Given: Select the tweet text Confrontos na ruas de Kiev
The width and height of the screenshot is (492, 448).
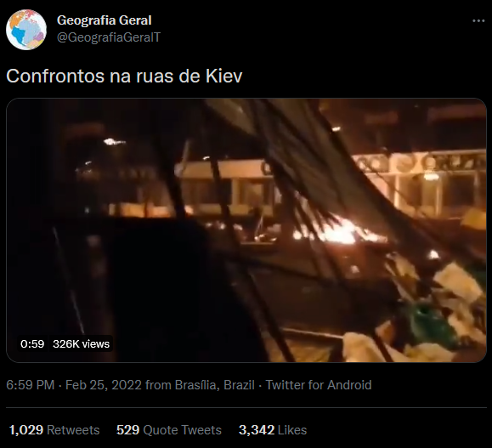Looking at the screenshot, I should [124, 76].
